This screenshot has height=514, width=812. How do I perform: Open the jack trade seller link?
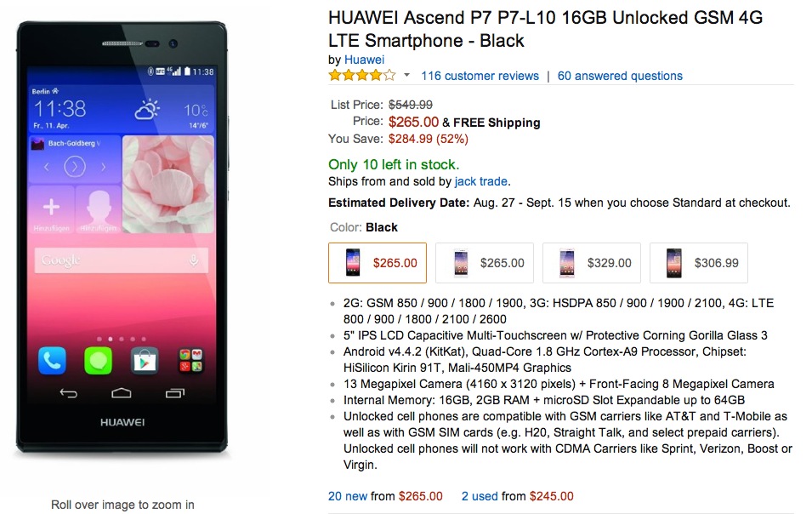(x=480, y=181)
